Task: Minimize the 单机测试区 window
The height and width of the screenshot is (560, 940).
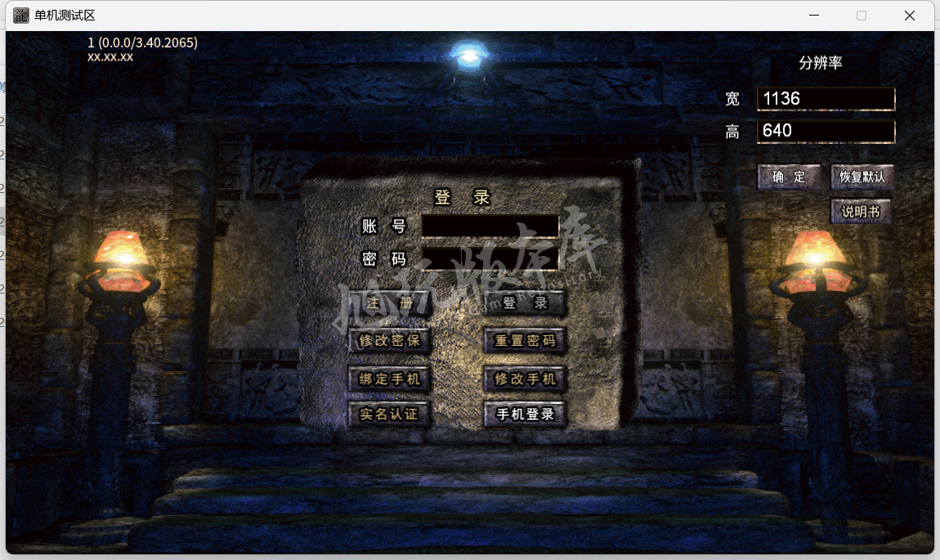Action: [813, 15]
